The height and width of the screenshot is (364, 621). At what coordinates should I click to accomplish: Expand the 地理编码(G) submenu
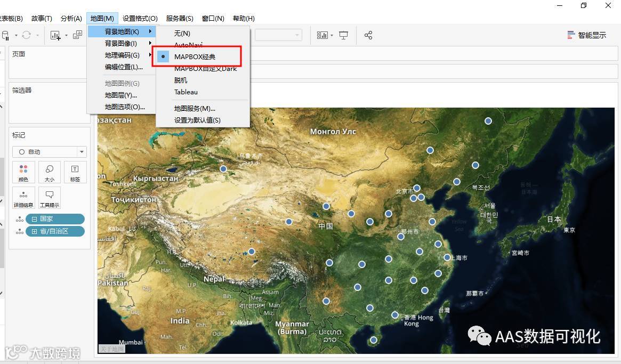122,55
